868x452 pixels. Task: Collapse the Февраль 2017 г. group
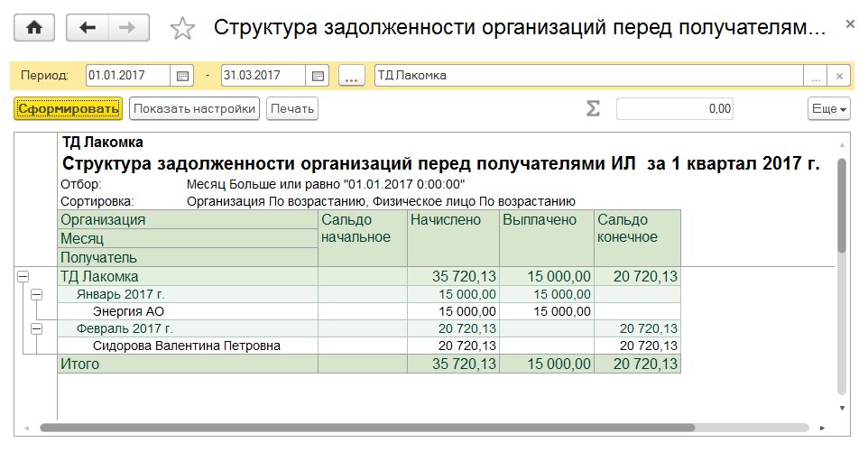(37, 328)
